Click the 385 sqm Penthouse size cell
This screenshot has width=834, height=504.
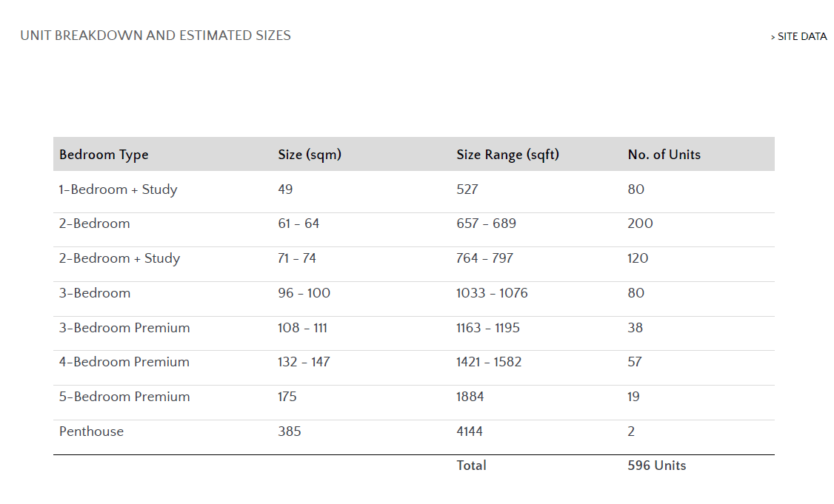290,431
